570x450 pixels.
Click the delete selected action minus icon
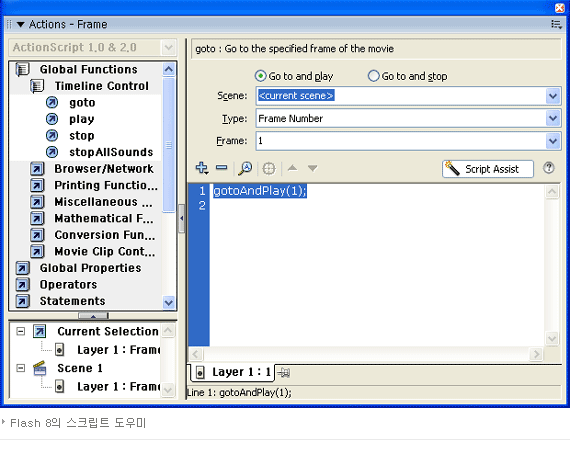pos(221,168)
